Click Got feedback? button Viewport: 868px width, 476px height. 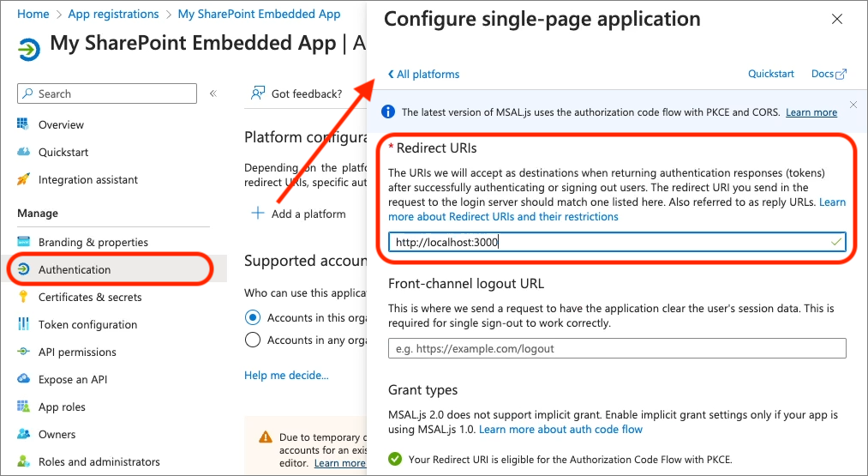click(296, 93)
